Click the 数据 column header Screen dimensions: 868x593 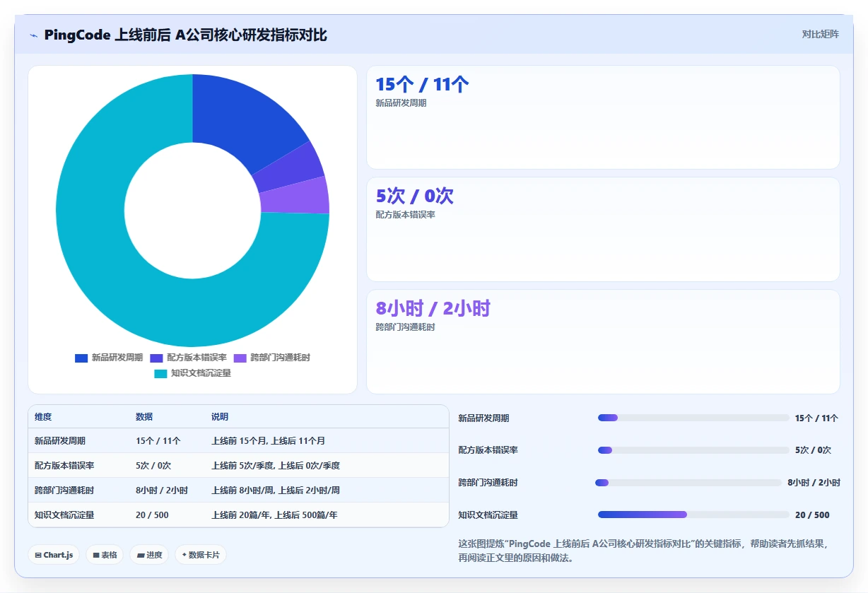144,417
